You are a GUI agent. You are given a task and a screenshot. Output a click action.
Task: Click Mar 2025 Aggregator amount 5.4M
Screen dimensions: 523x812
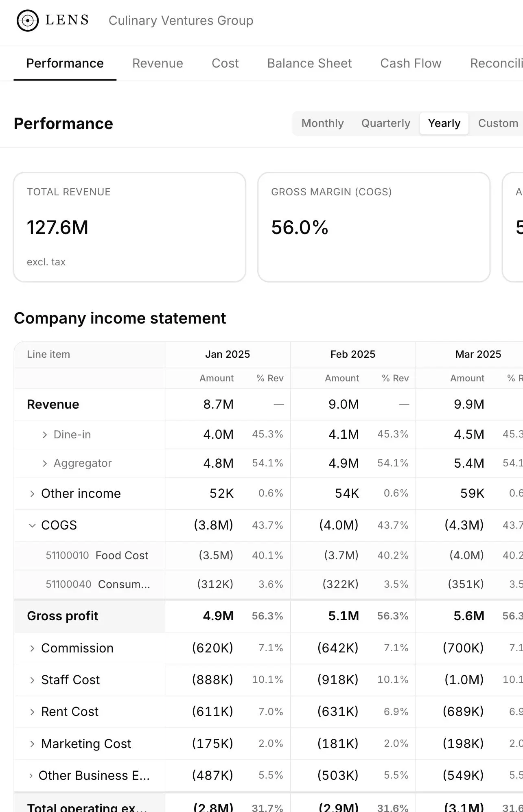tap(469, 463)
